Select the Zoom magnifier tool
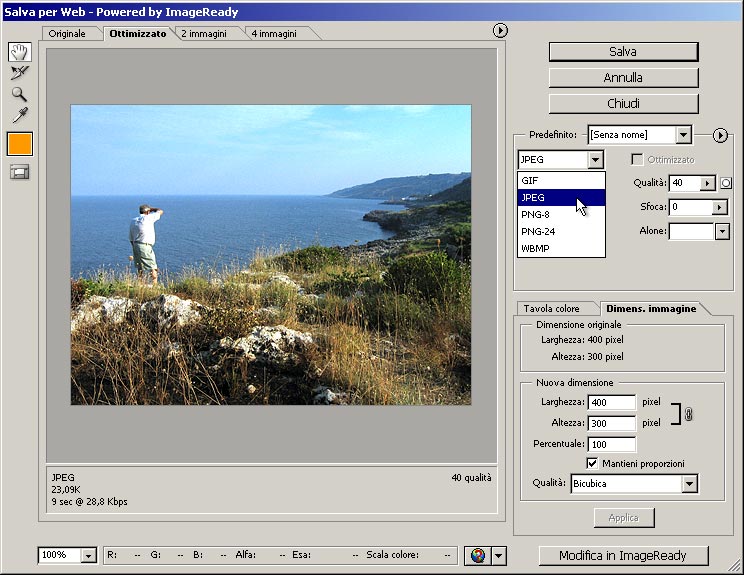Image resolution: width=744 pixels, height=575 pixels. 19,94
